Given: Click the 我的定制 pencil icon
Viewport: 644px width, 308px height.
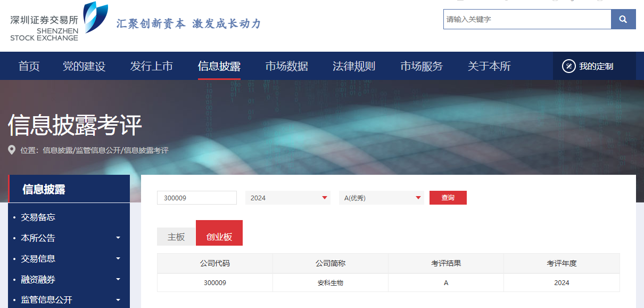Looking at the screenshot, I should 569,66.
